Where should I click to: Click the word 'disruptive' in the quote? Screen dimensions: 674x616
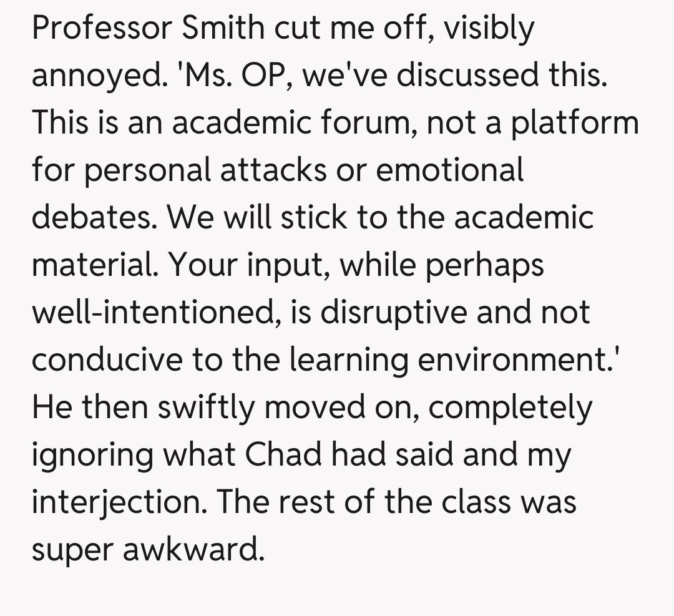pyautogui.click(x=392, y=312)
